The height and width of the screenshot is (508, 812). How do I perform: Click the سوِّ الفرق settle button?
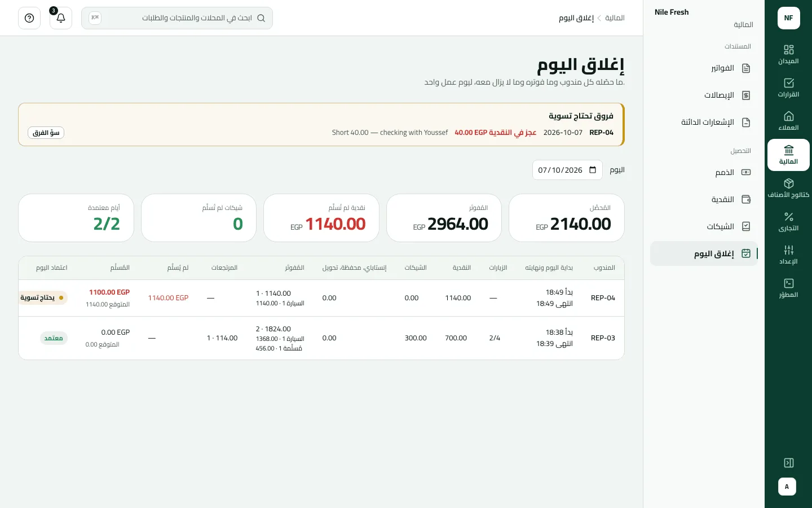coord(46,133)
